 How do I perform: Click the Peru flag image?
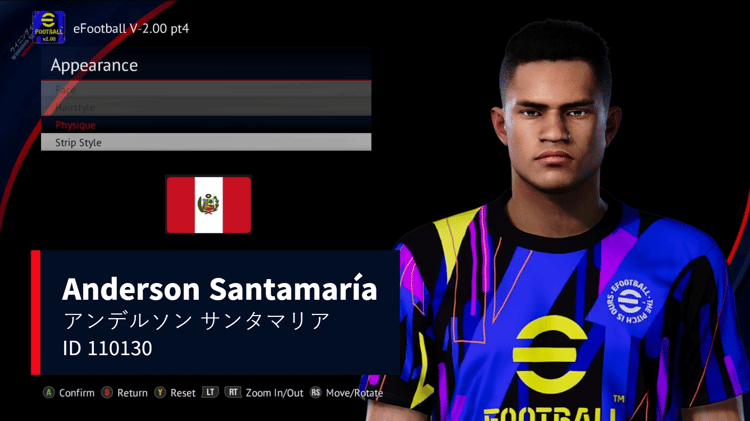pyautogui.click(x=209, y=205)
